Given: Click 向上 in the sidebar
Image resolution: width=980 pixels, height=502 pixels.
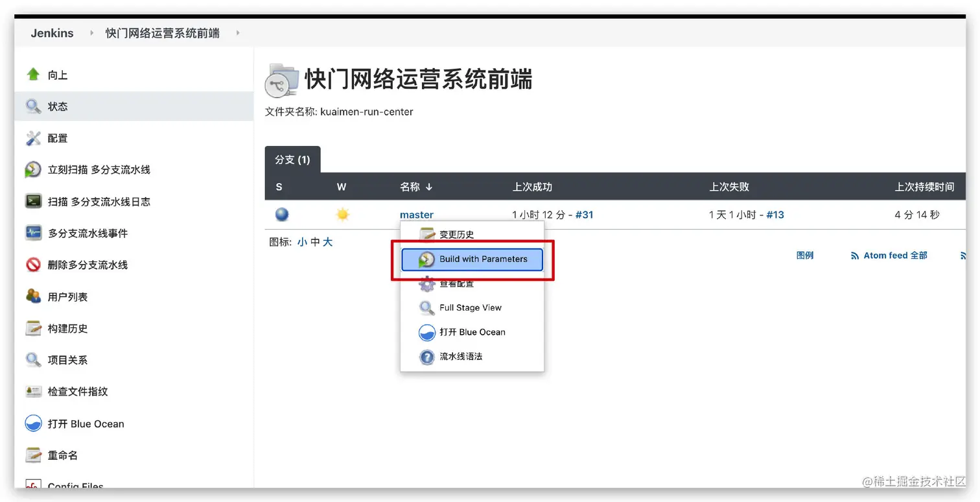Looking at the screenshot, I should [58, 75].
